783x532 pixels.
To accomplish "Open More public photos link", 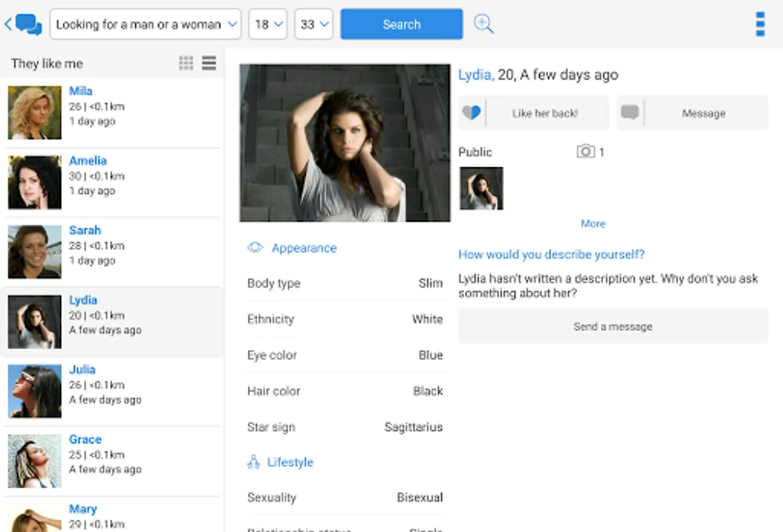I will tap(593, 223).
